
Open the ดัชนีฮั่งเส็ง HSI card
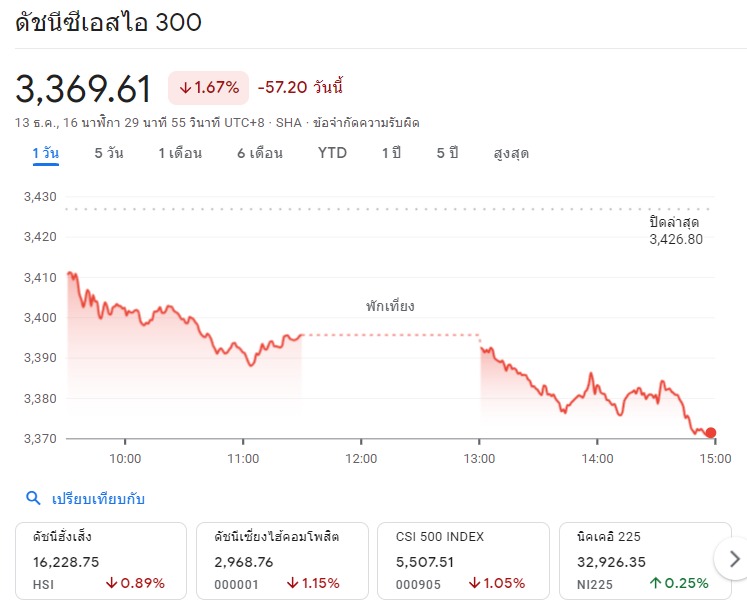click(100, 559)
